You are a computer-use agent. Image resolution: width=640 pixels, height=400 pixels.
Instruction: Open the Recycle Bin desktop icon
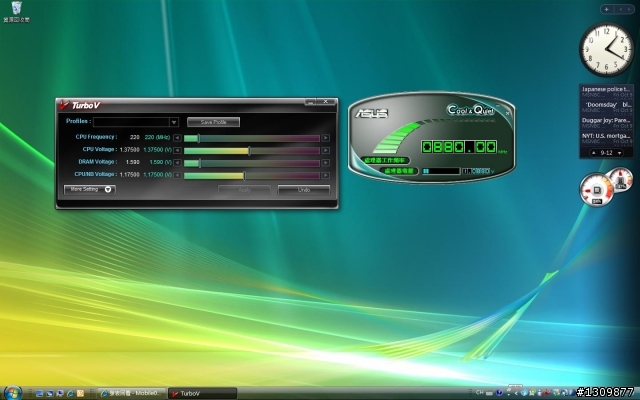16,11
